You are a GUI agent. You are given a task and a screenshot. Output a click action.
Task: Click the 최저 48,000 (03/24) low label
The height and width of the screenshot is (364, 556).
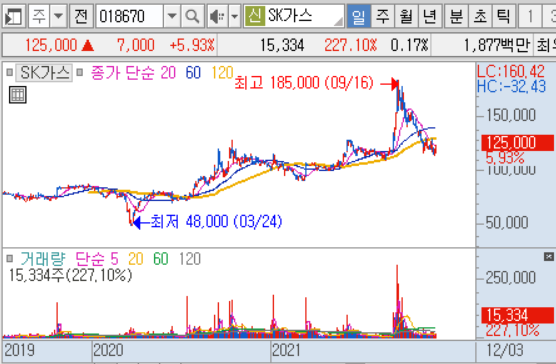pyautogui.click(x=216, y=222)
